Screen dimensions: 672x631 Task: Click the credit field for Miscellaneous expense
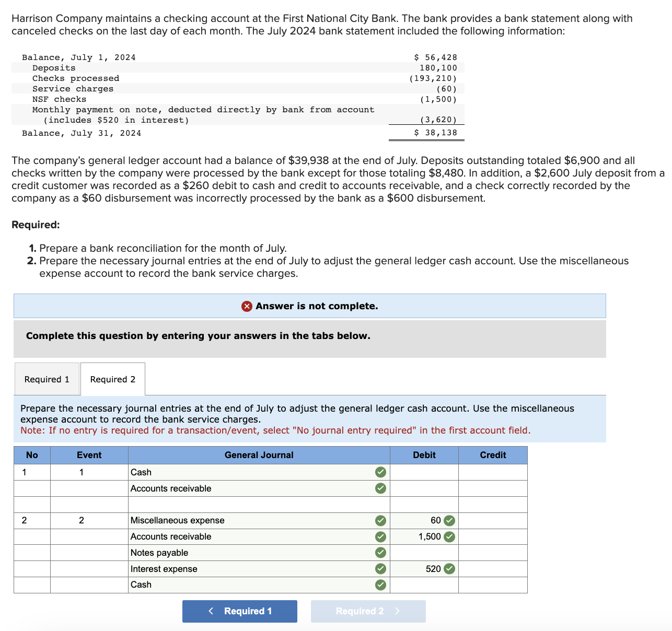pos(493,520)
